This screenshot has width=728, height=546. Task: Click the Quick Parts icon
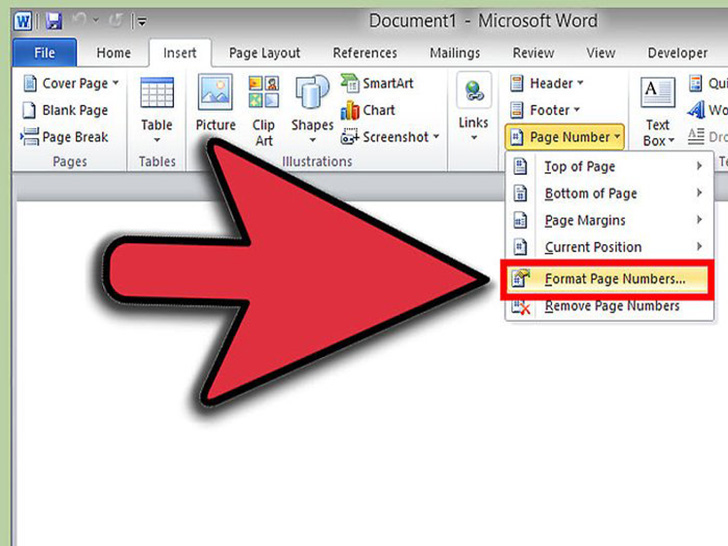696,84
